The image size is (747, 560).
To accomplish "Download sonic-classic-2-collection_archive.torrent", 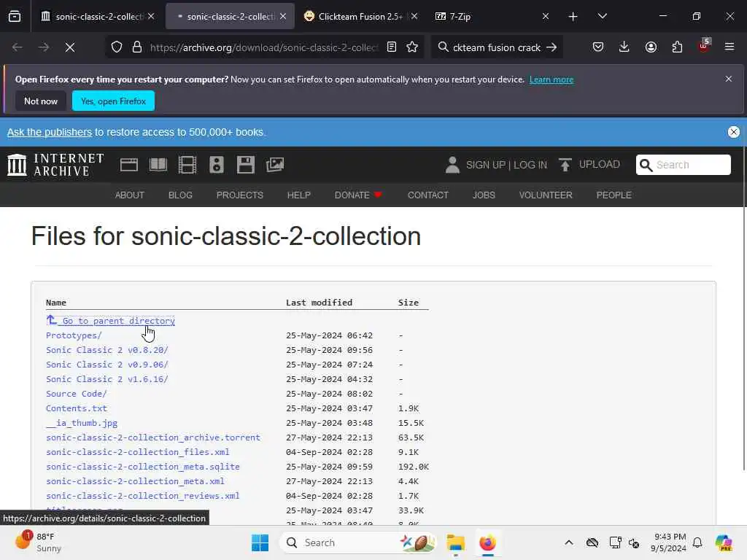I will tap(153, 437).
